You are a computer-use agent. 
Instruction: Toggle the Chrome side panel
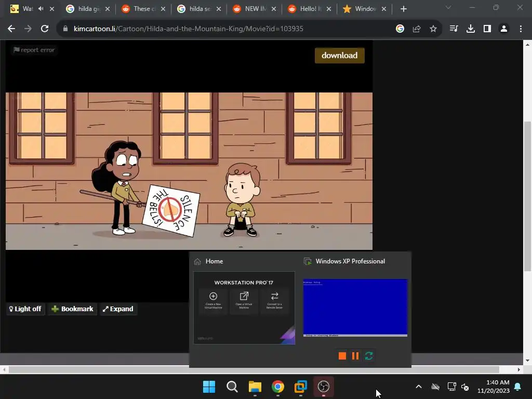487,29
